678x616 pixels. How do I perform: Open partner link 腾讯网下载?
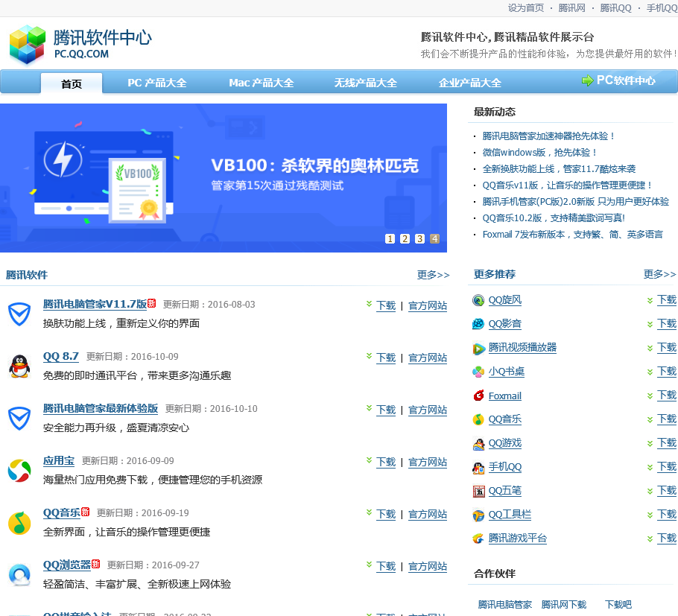[564, 604]
